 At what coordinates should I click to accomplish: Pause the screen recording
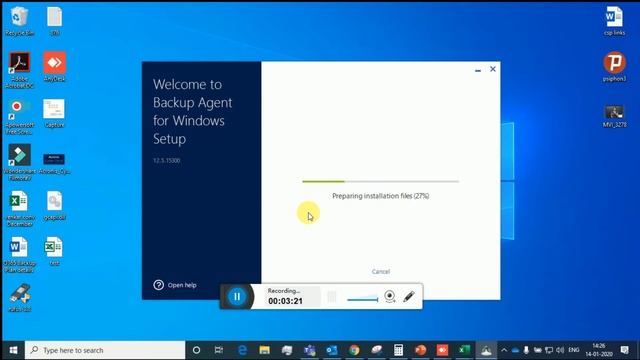click(x=237, y=296)
